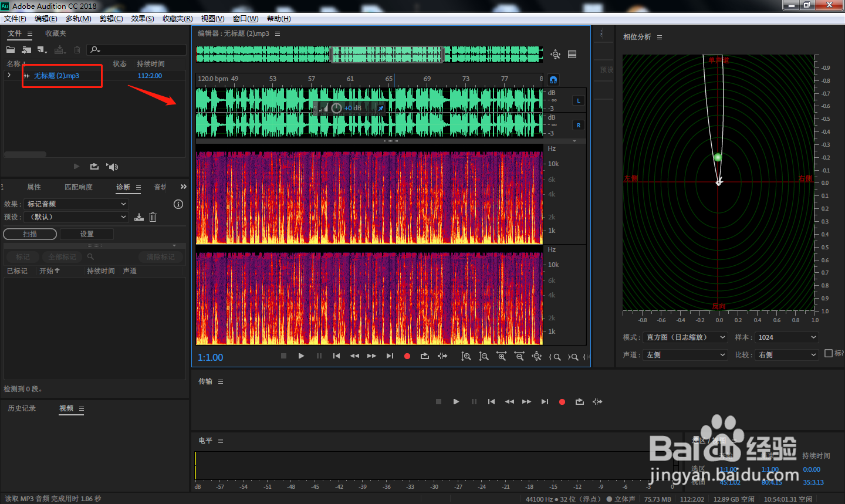Image resolution: width=845 pixels, height=504 pixels.
Task: Show more panel tabs with double chevron
Action: 183,187
